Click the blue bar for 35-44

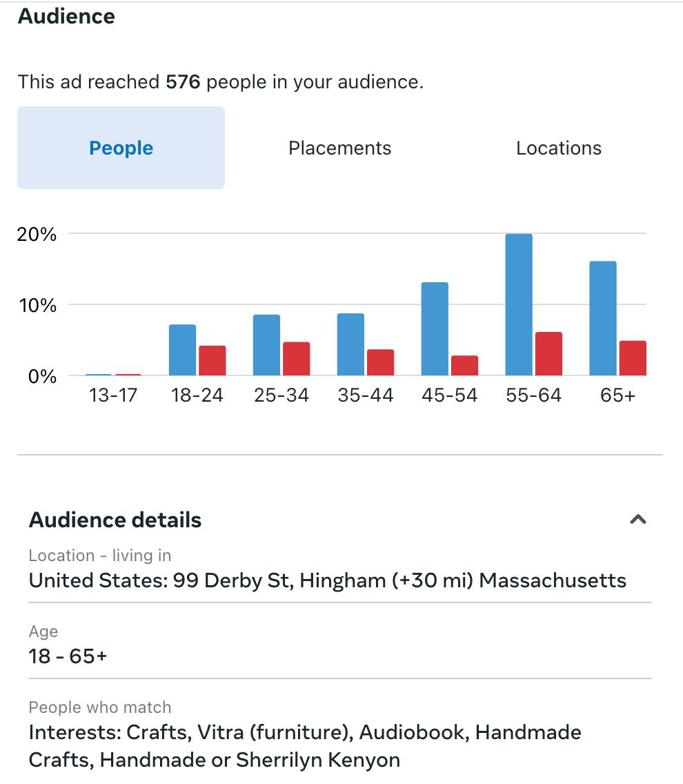(350, 344)
